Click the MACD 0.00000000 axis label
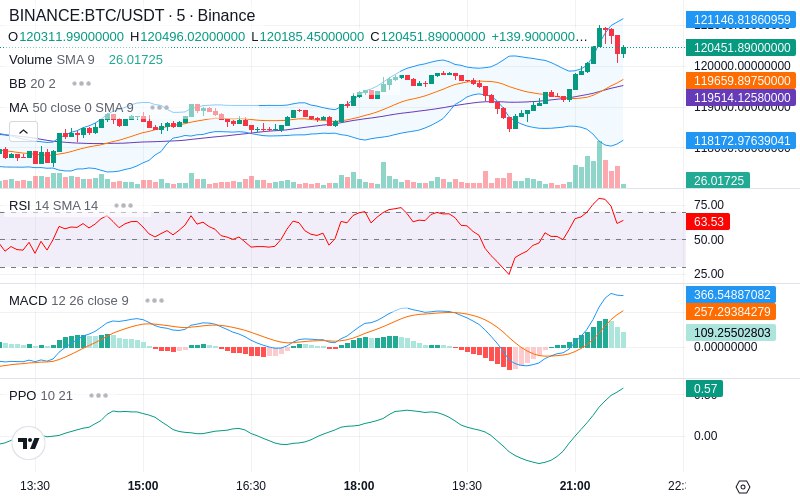The image size is (800, 500). click(x=725, y=347)
